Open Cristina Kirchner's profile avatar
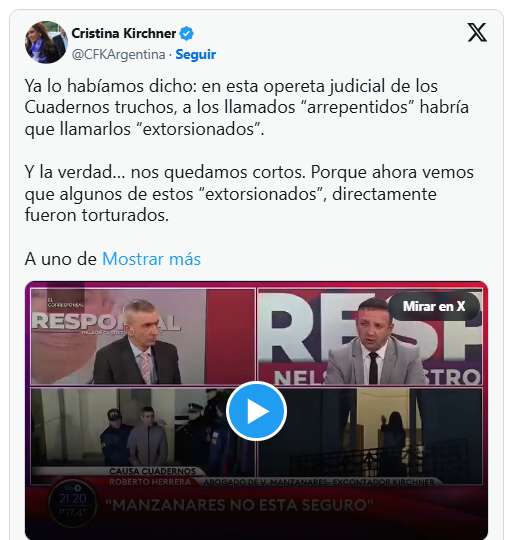The image size is (513, 540). (46, 42)
